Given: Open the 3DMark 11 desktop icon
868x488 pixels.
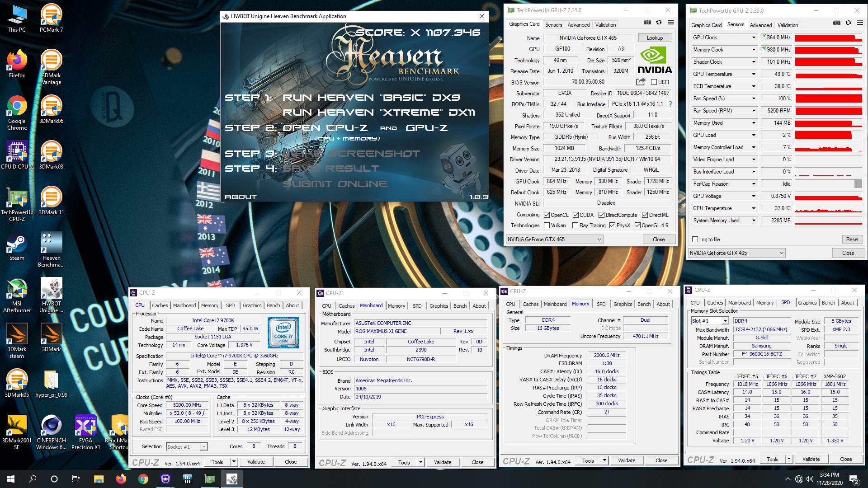Looking at the screenshot, I should coord(51,201).
